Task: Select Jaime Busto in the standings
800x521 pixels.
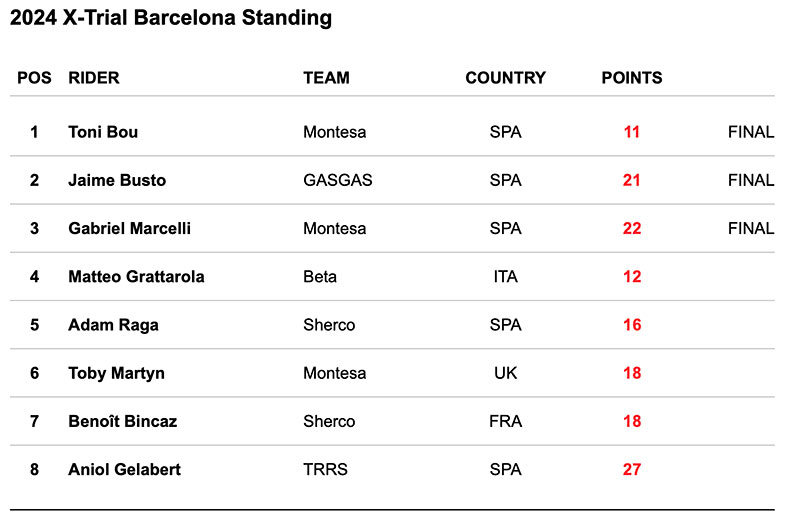Action: (117, 180)
